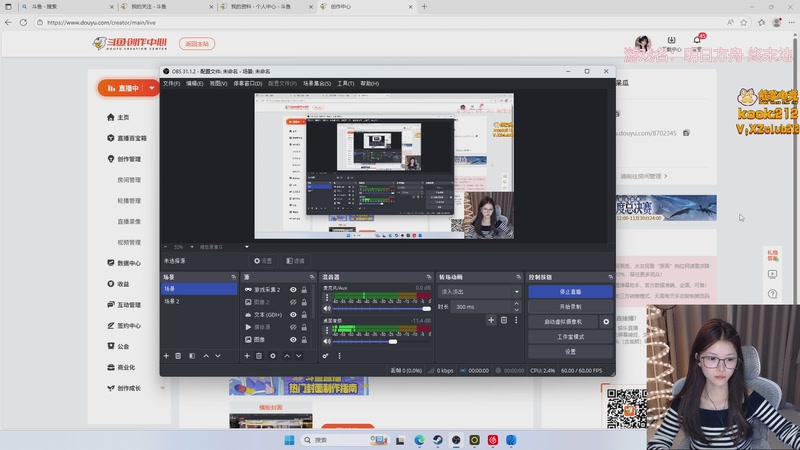Viewport: 800px width, 450px height.
Task: Click 开始录制 button
Action: [570, 307]
